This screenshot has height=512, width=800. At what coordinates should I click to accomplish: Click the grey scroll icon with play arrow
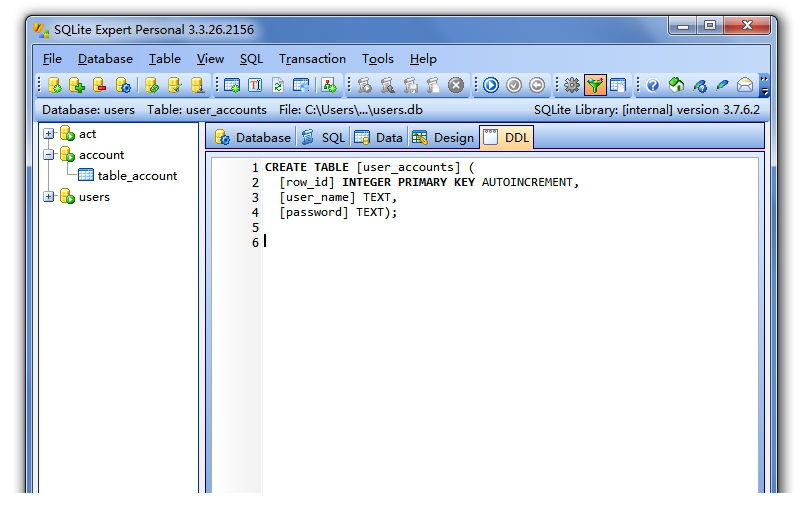pos(364,85)
